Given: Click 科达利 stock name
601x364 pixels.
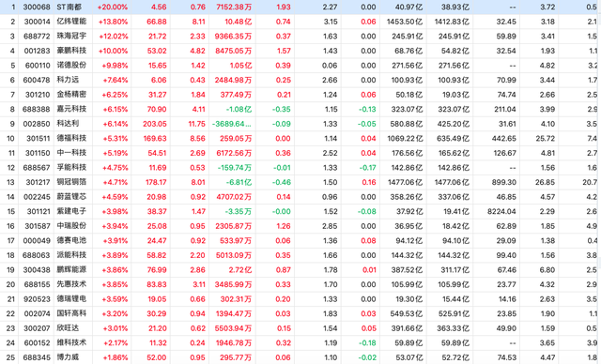Looking at the screenshot, I should [68, 124].
